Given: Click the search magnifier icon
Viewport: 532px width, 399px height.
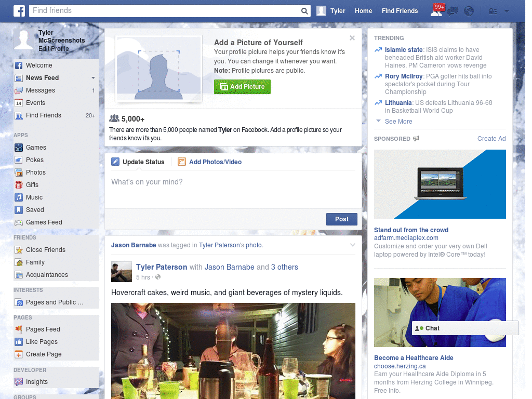Looking at the screenshot, I should click(304, 11).
